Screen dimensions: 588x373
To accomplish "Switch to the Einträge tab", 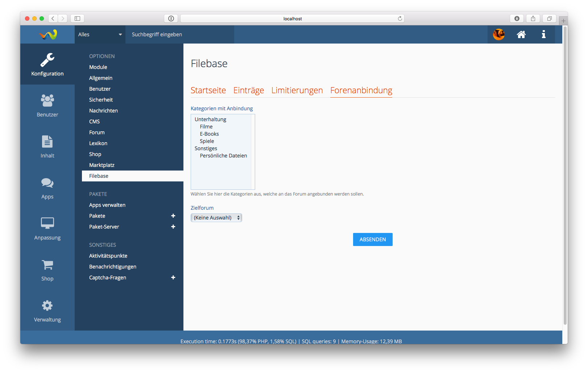I will (x=248, y=90).
